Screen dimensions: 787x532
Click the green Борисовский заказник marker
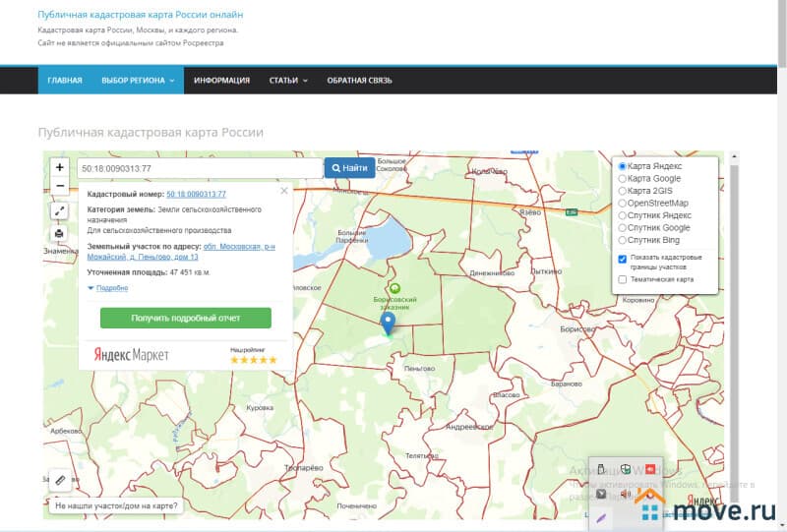pos(395,288)
